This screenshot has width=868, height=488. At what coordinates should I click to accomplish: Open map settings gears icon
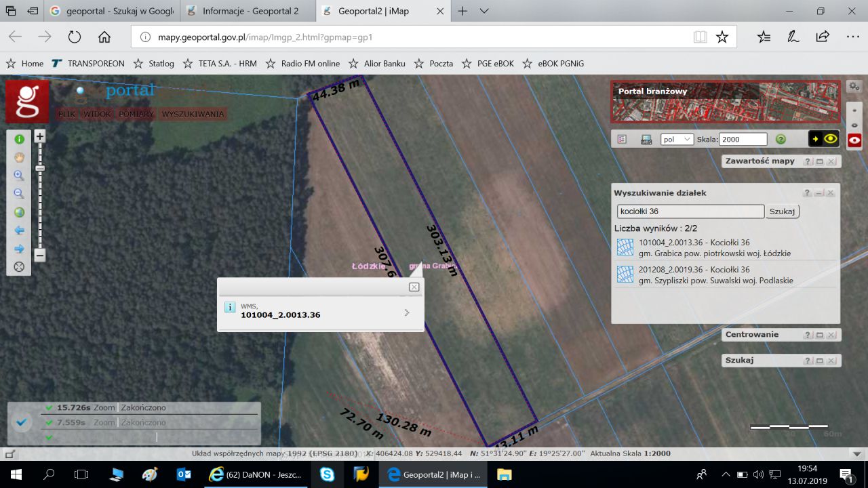[x=854, y=87]
